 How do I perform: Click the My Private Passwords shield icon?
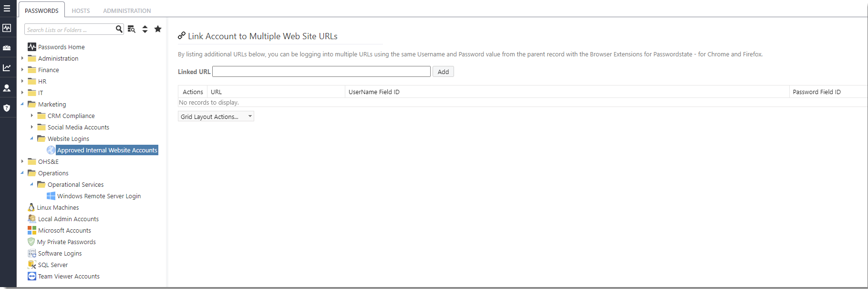pos(31,242)
